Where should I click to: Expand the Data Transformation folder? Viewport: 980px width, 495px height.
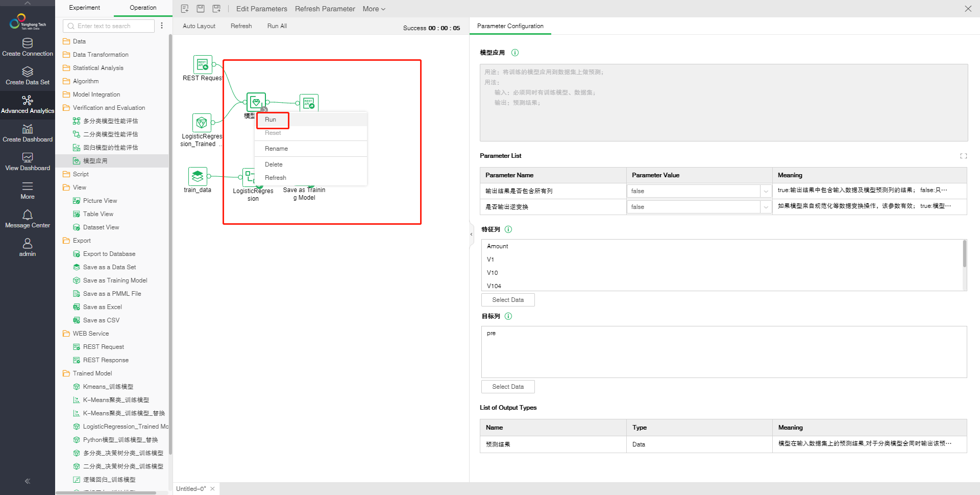pyautogui.click(x=95, y=55)
